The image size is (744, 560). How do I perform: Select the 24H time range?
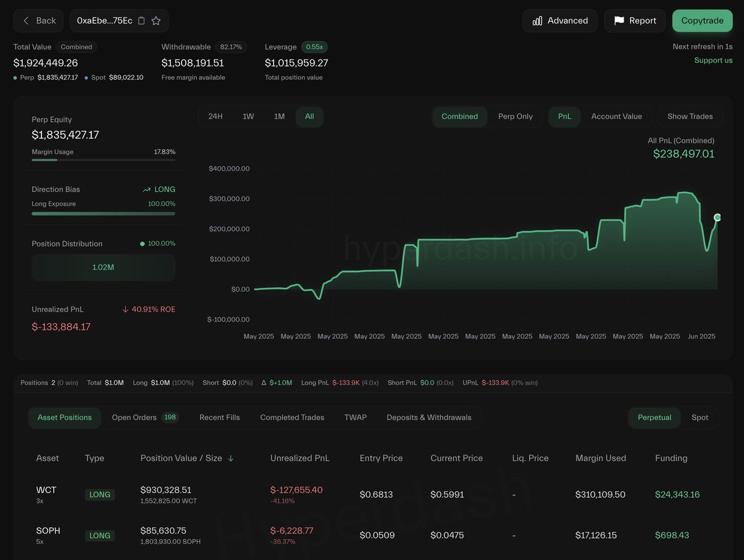click(x=215, y=116)
